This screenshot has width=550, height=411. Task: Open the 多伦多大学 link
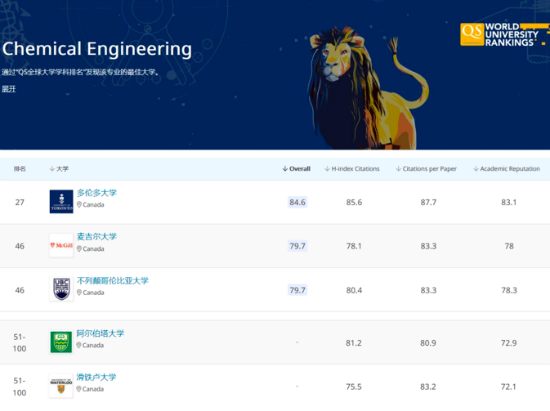coord(96,193)
